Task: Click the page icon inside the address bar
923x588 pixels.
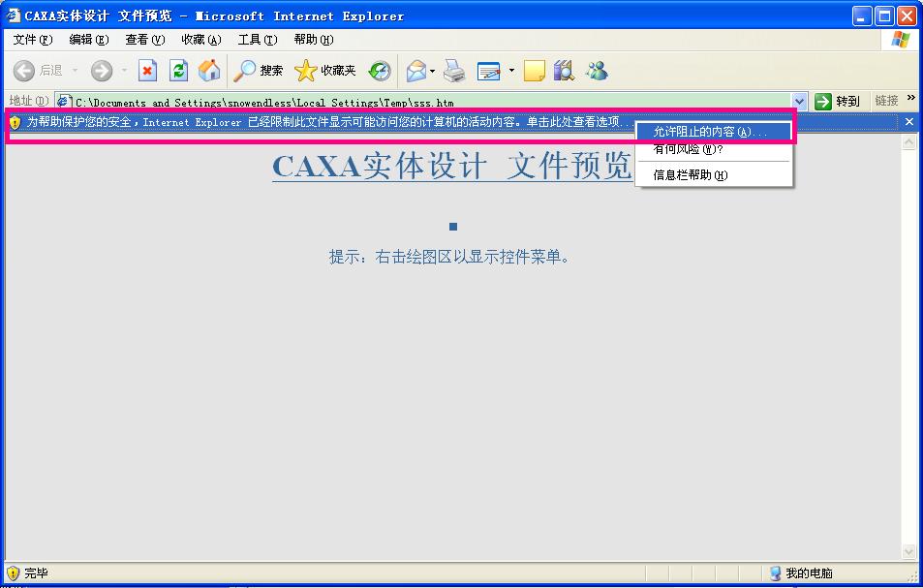Action: (x=65, y=102)
